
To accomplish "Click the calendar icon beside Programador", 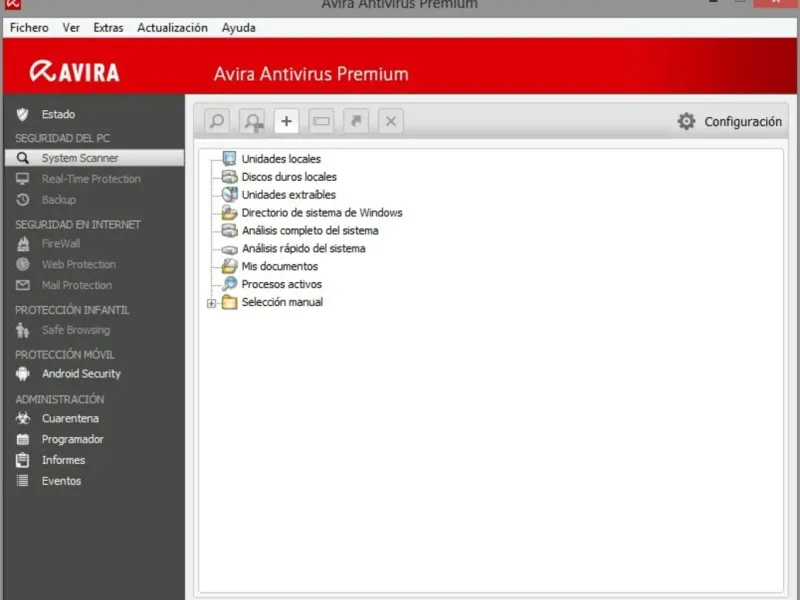I will (x=22, y=439).
